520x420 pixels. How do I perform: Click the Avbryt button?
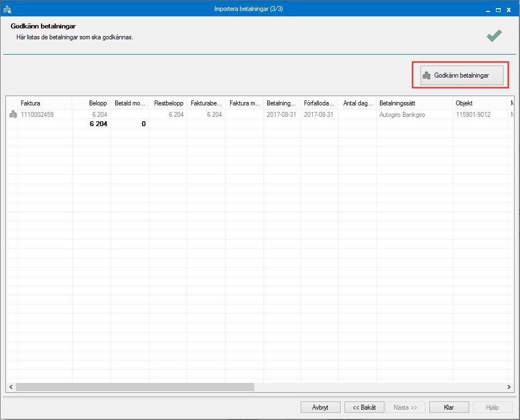[x=320, y=407]
